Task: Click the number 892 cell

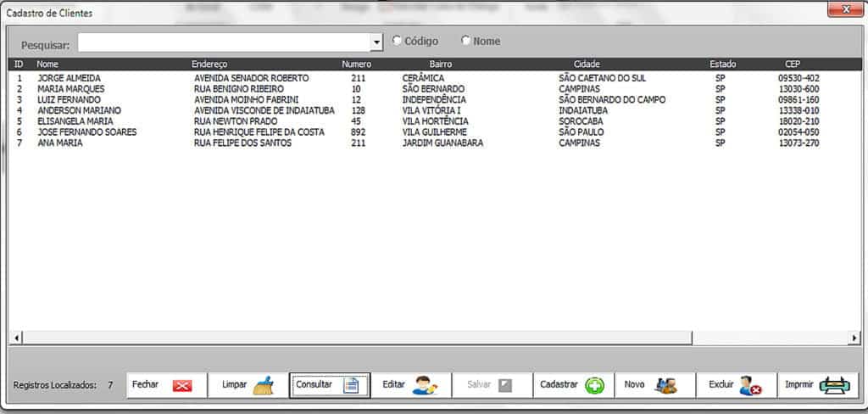Action: pos(359,132)
